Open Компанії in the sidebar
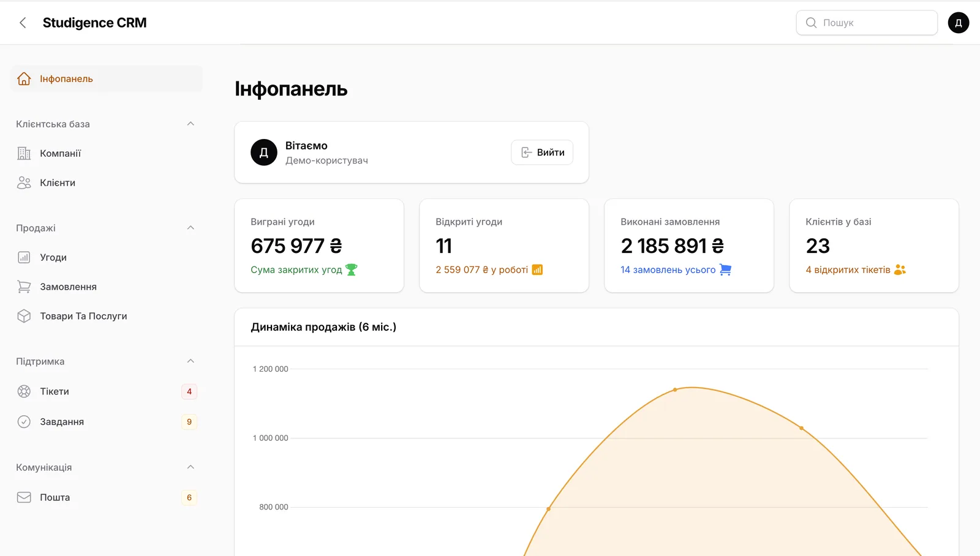Screen dimensions: 980x556 107,153
